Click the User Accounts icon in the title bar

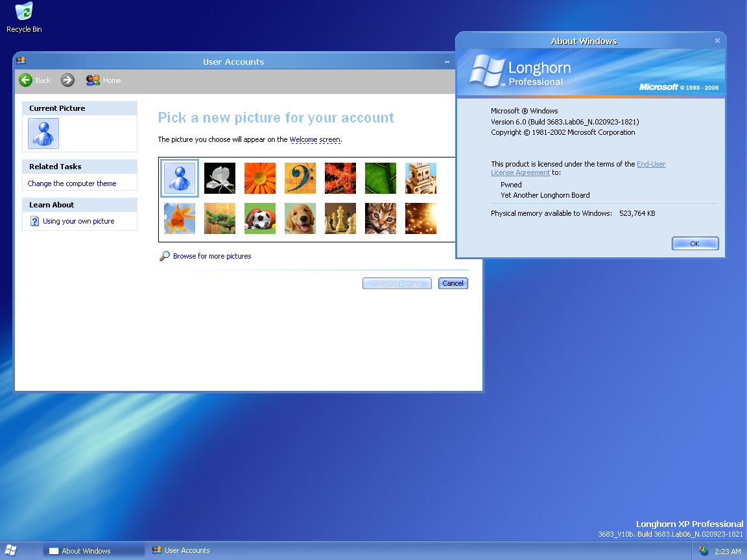pos(20,60)
